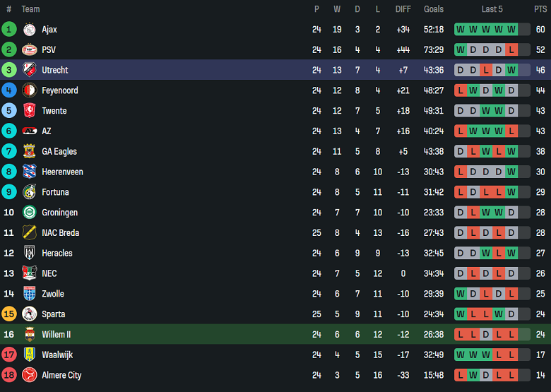Open the AZ team name link
This screenshot has height=392, width=551.
(x=47, y=131)
